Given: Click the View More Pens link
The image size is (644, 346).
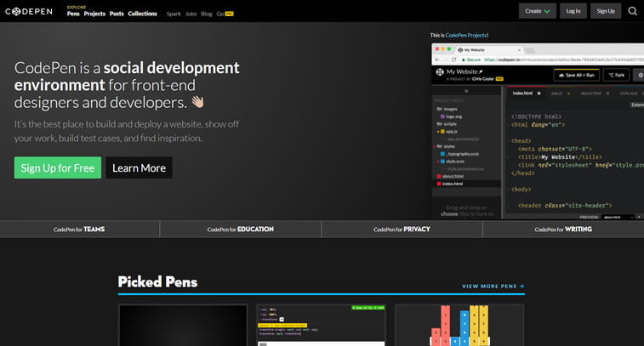Looking at the screenshot, I should point(493,286).
